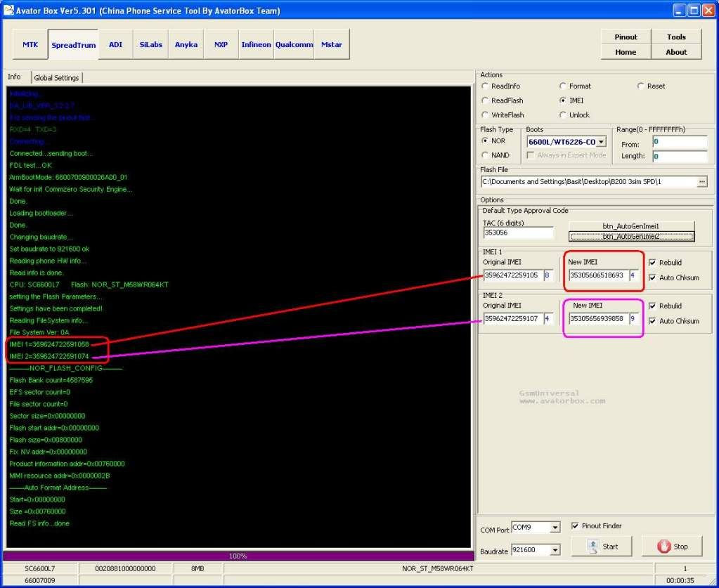719x588 pixels.
Task: Click the Range Length field
Action: (680, 157)
